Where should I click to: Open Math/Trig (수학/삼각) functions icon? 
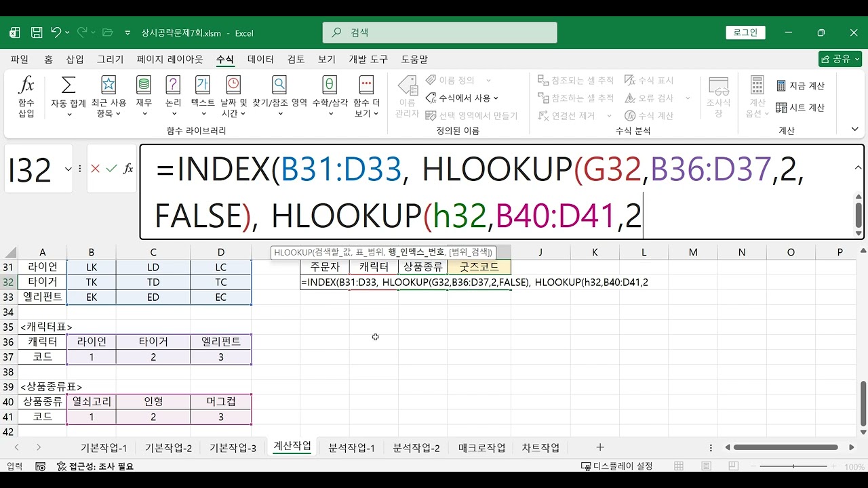click(x=330, y=96)
